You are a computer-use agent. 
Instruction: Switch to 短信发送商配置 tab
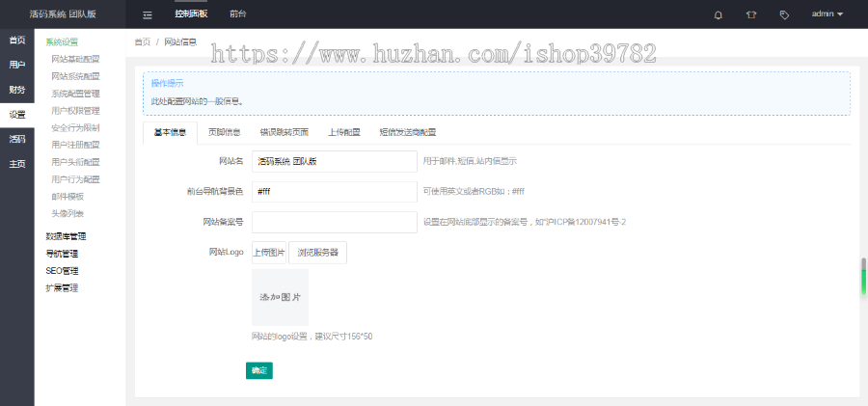408,132
